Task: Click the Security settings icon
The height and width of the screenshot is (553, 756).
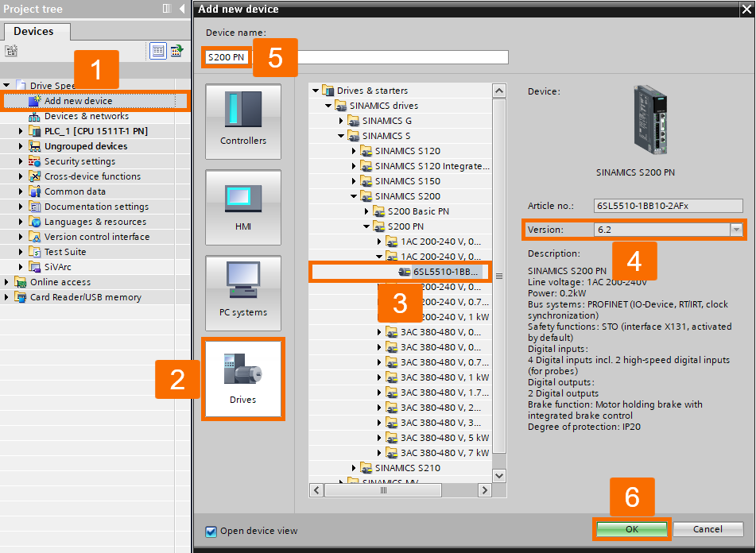Action: (x=34, y=161)
